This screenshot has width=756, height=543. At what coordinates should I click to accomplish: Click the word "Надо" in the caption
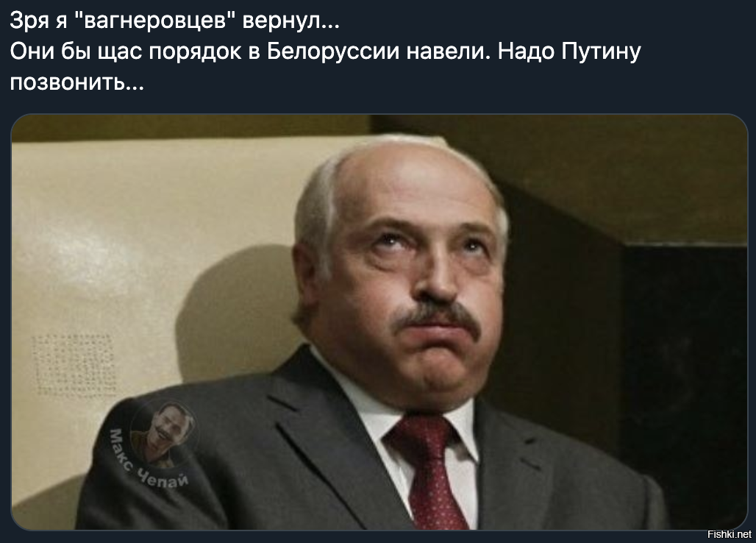pyautogui.click(x=526, y=51)
